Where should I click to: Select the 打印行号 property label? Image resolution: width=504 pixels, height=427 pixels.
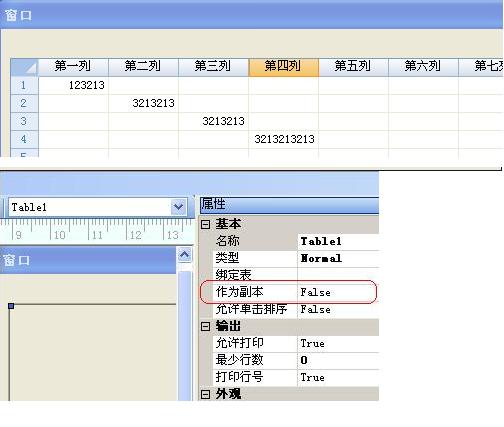[255, 377]
